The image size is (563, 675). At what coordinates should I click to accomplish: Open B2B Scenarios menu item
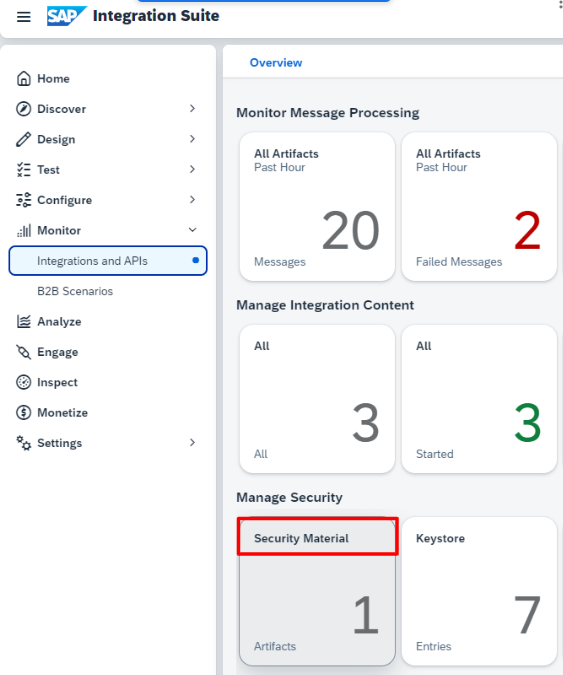pyautogui.click(x=75, y=291)
